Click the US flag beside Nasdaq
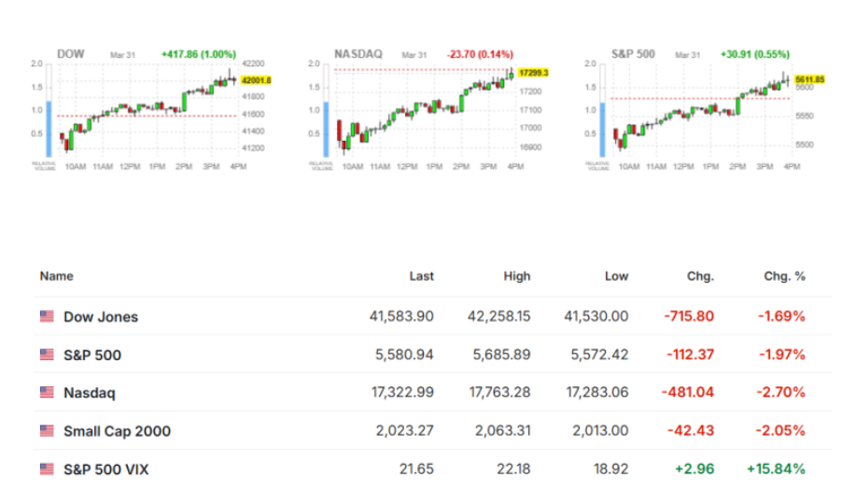The height and width of the screenshot is (504, 855). (x=47, y=392)
